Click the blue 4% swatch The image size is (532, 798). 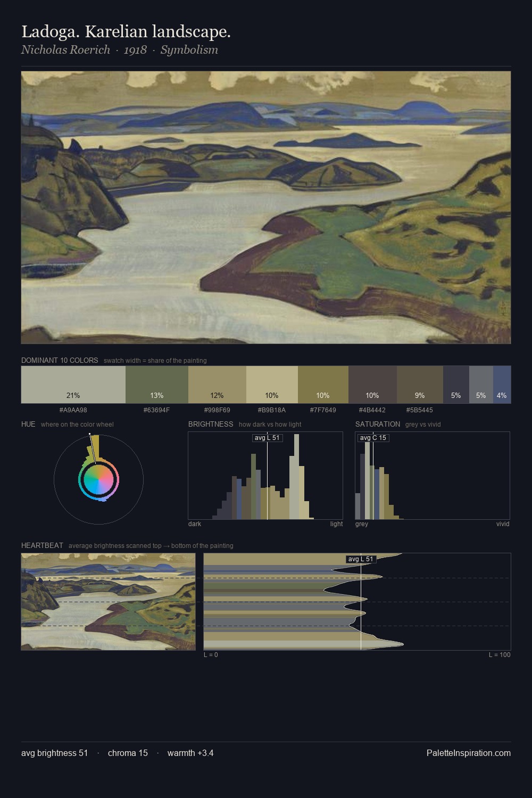pos(502,385)
